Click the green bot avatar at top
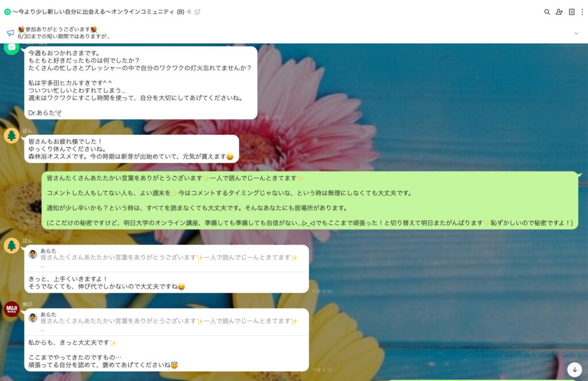588x381 pixels. tap(11, 48)
